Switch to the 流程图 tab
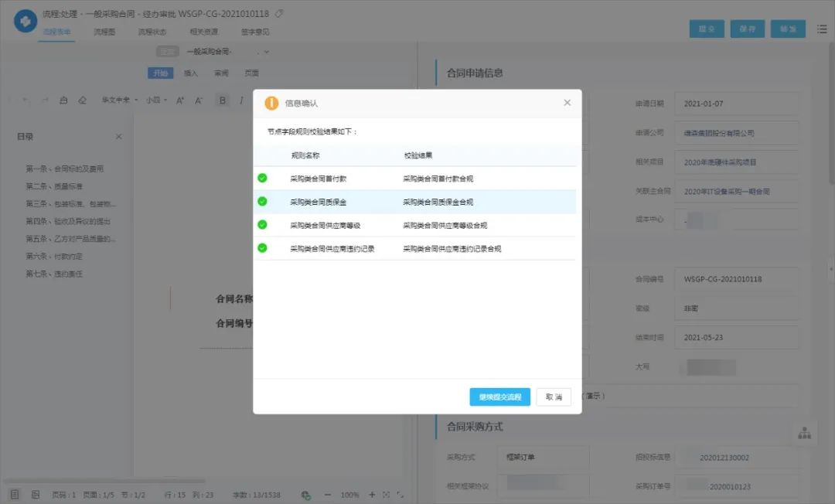This screenshot has height=504, width=835. 104,32
